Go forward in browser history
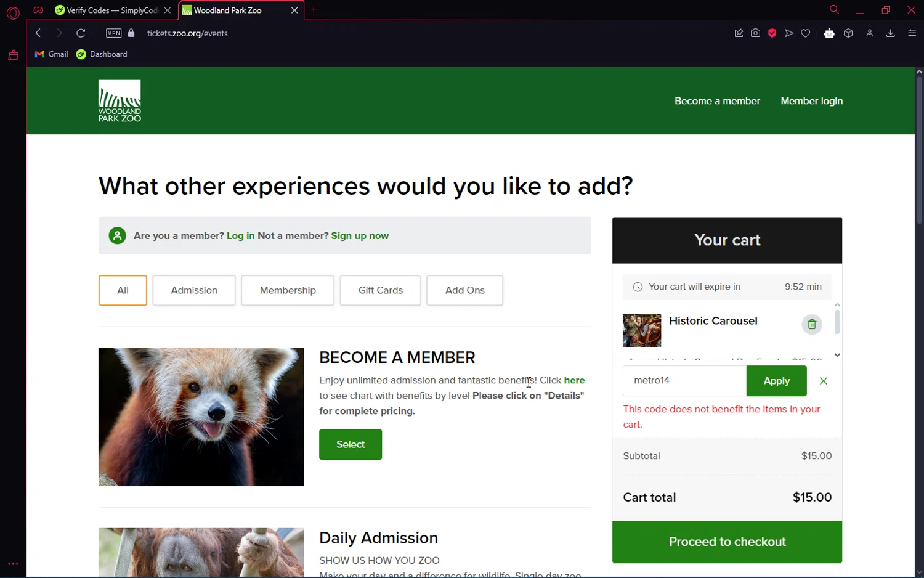 click(59, 33)
